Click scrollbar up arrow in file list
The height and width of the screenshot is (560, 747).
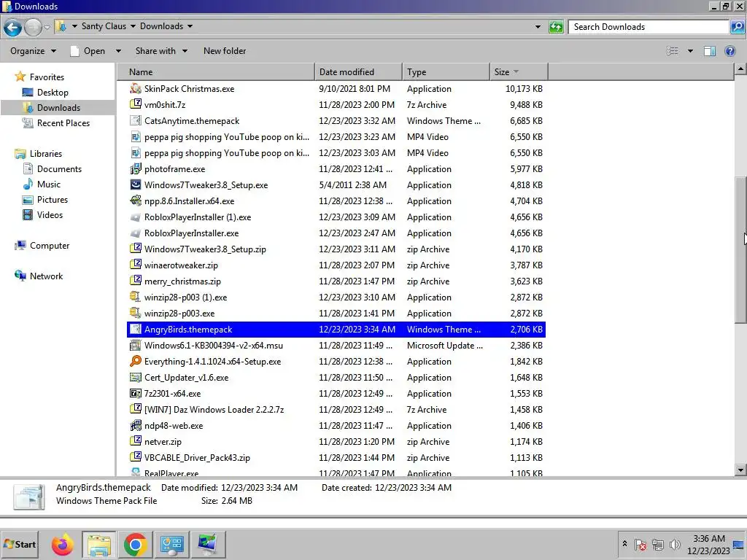click(740, 69)
